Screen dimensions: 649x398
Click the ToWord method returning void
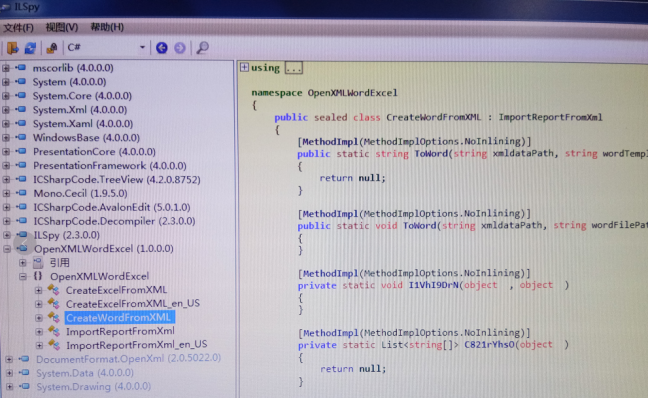pos(420,226)
